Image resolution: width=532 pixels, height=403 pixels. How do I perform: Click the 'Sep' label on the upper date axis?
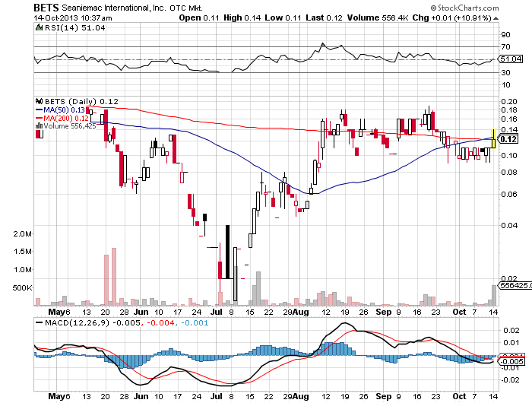click(x=384, y=312)
